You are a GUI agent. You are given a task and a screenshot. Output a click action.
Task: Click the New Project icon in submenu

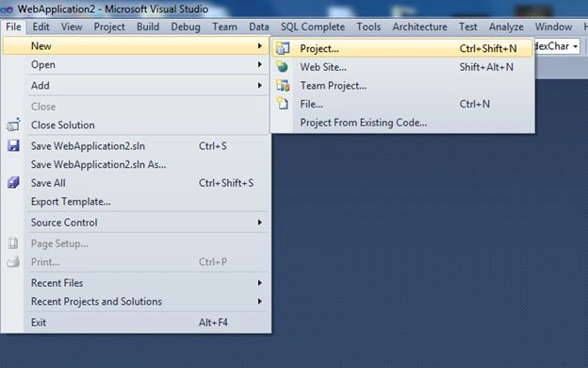pos(283,48)
